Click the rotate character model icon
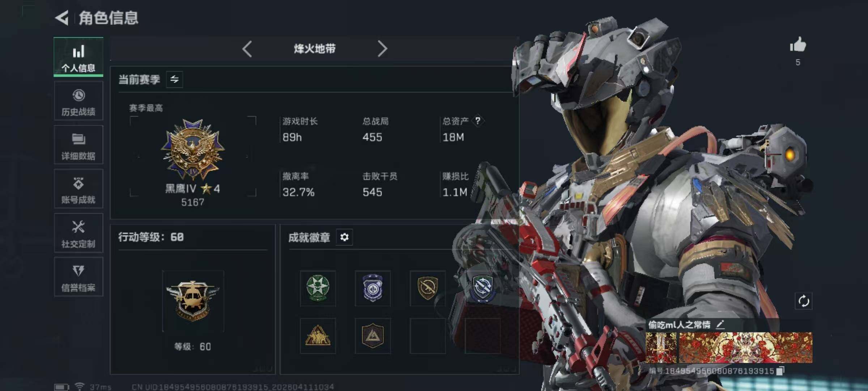This screenshot has width=868, height=391. 804,301
